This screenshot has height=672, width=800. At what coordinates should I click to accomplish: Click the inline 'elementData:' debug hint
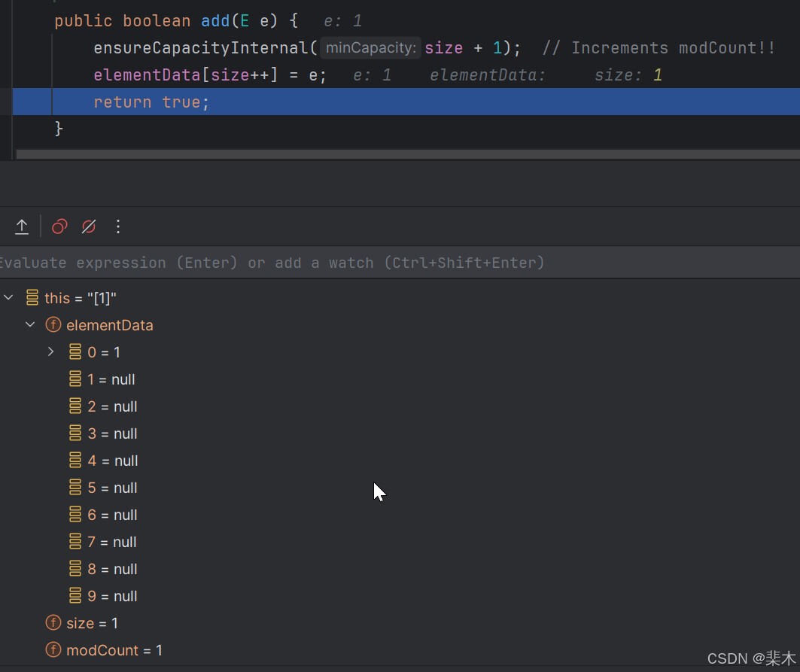pyautogui.click(x=487, y=75)
